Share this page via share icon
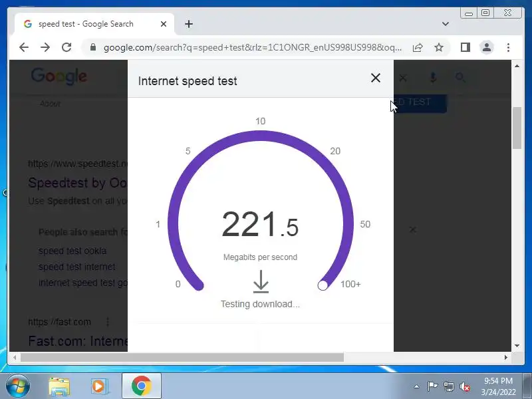Screen dimensions: 532x399 click(x=418, y=47)
